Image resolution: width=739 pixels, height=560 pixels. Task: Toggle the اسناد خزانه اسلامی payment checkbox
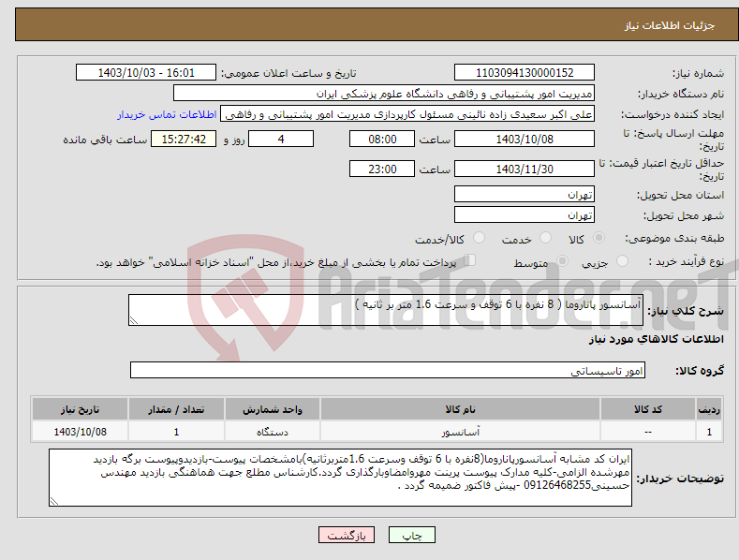coord(470,260)
